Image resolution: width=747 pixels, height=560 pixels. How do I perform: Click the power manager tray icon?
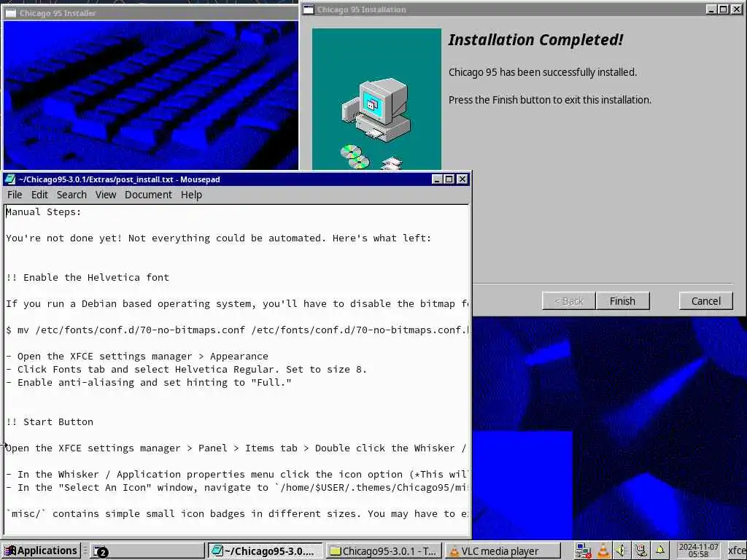pyautogui.click(x=640, y=551)
